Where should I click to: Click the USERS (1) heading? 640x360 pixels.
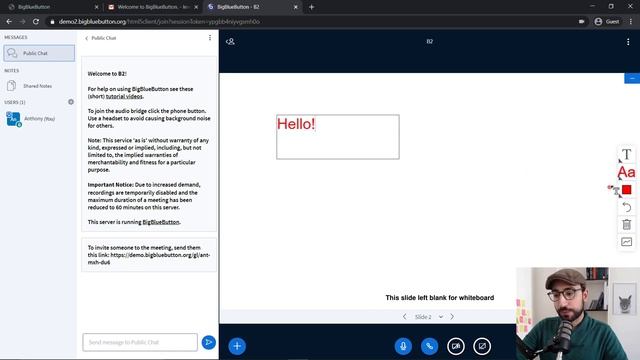[x=15, y=102]
